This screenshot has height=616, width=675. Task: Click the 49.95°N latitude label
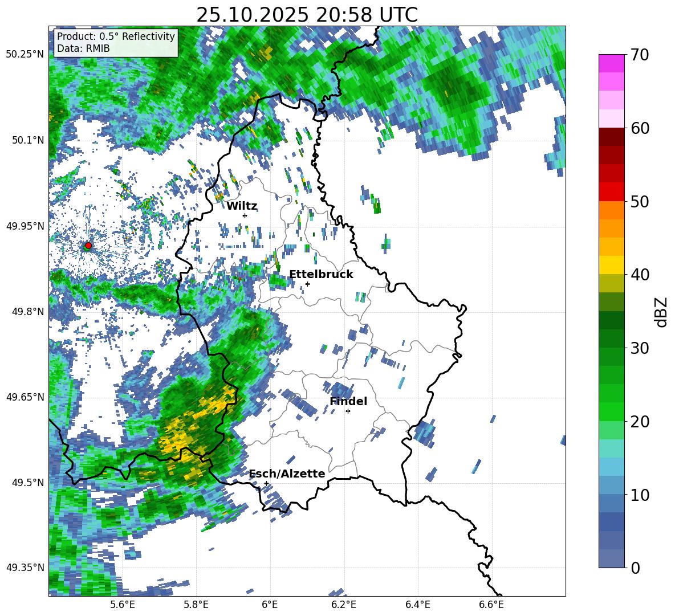point(25,226)
